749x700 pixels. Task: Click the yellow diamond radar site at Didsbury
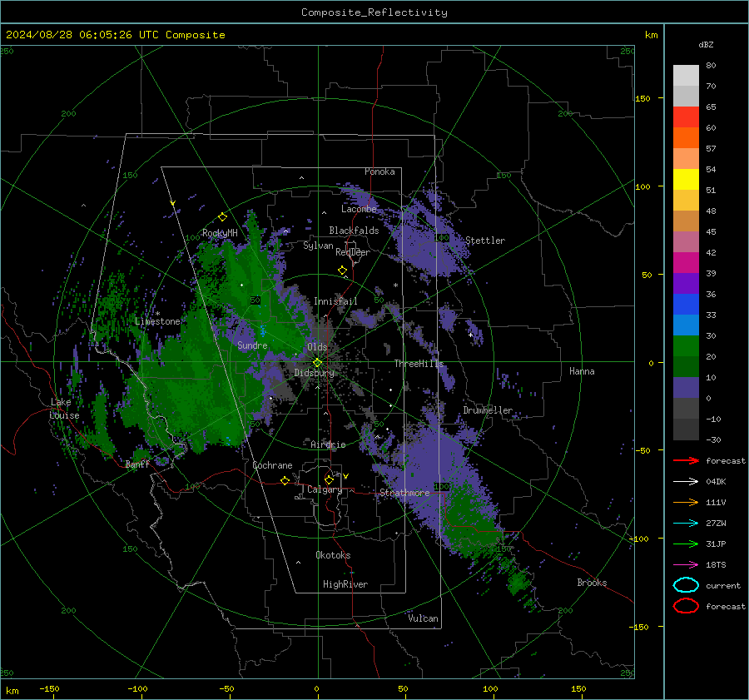click(317, 363)
